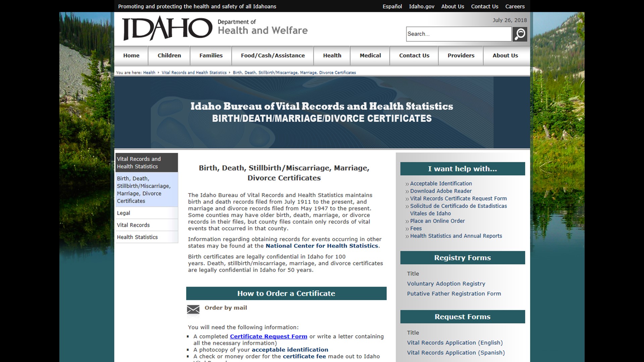
Task: Select Español in the top bar
Action: click(392, 6)
